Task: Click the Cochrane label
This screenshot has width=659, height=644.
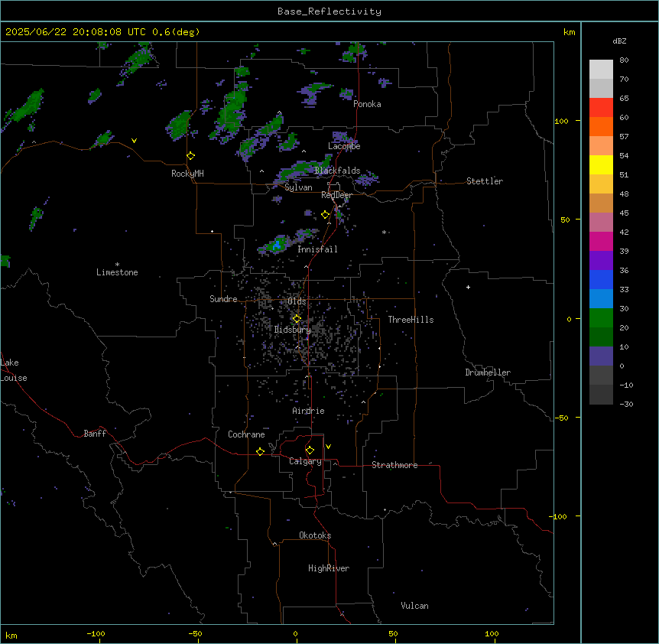Action: point(246,434)
